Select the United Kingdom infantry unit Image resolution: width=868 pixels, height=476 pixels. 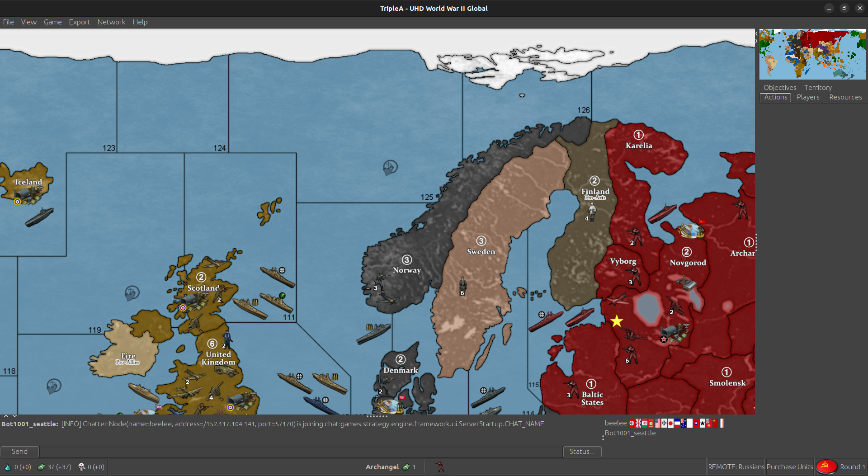coord(227,339)
